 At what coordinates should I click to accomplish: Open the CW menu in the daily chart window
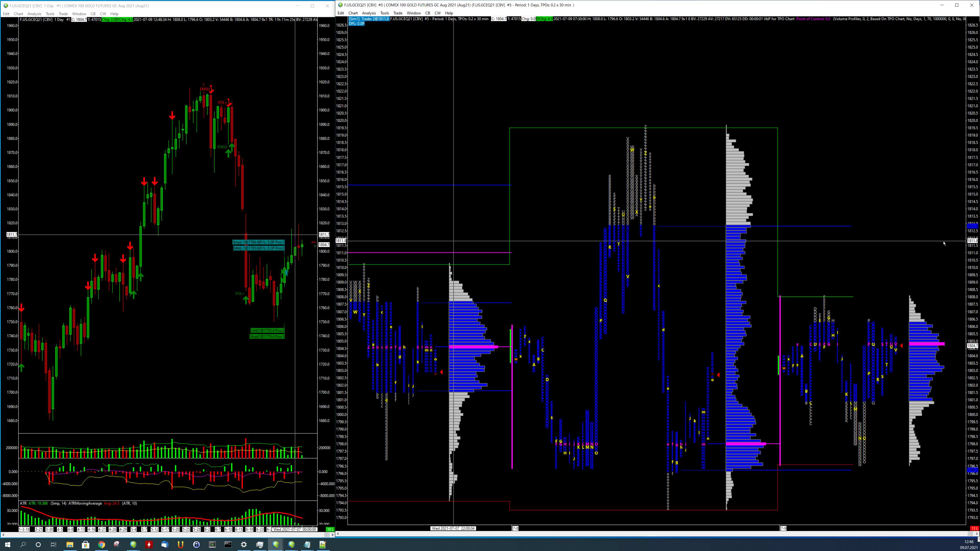(x=103, y=14)
